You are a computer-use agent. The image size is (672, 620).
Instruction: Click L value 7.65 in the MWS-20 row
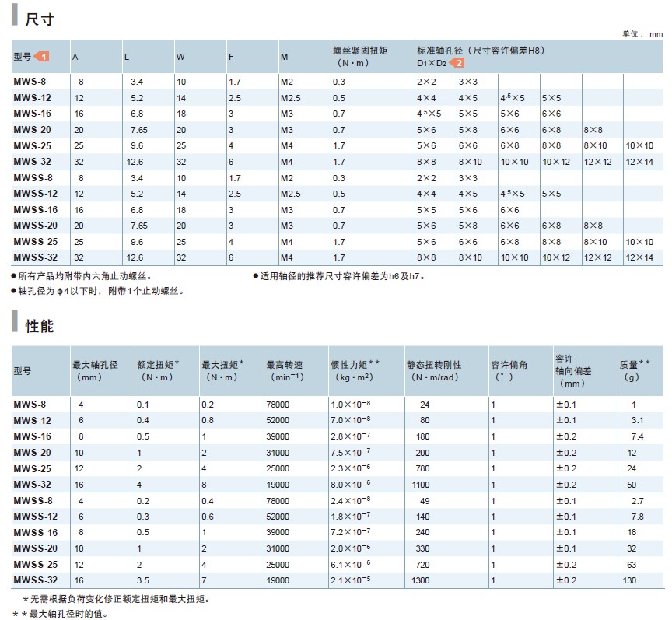tap(139, 130)
